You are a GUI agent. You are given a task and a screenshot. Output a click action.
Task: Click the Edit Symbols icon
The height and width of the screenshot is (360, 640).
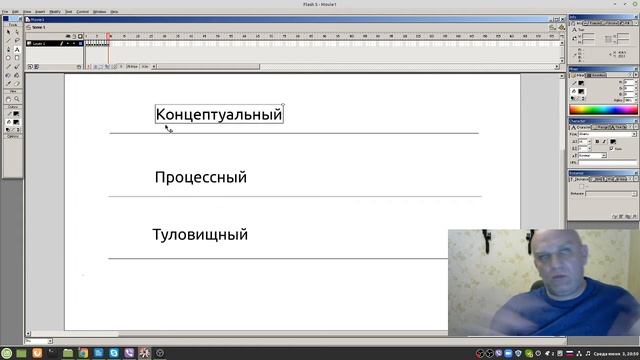tap(561, 27)
